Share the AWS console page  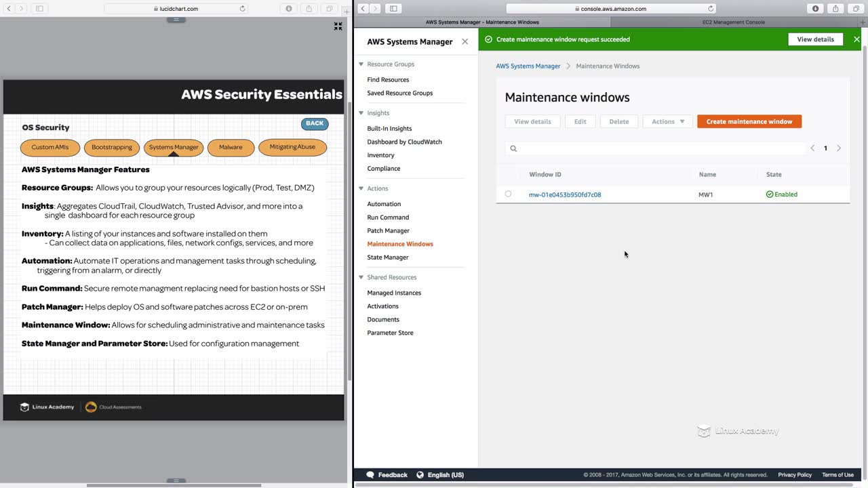pos(835,9)
